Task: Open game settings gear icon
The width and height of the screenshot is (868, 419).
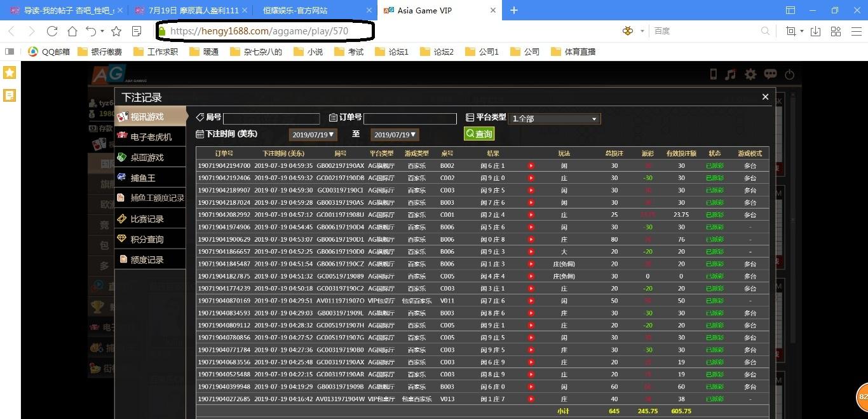Action: pos(750,74)
